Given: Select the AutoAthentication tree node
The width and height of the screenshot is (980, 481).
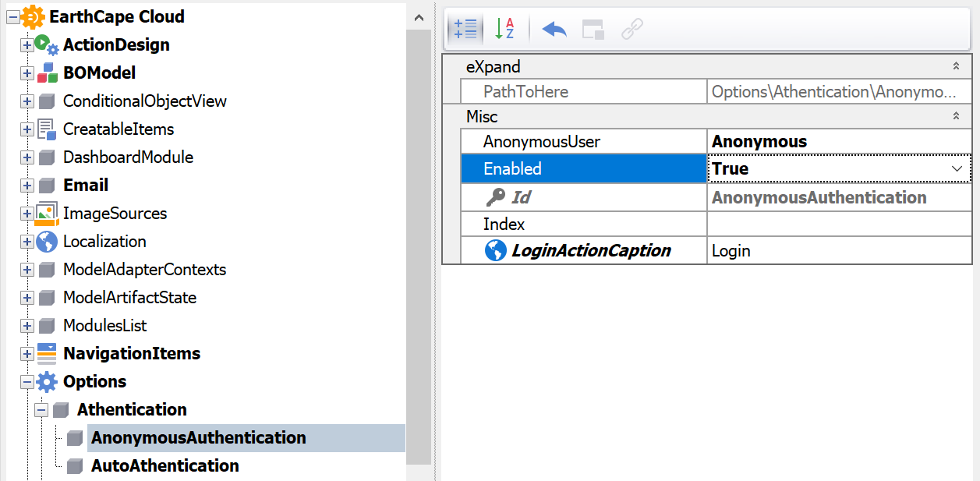Looking at the screenshot, I should (x=165, y=466).
